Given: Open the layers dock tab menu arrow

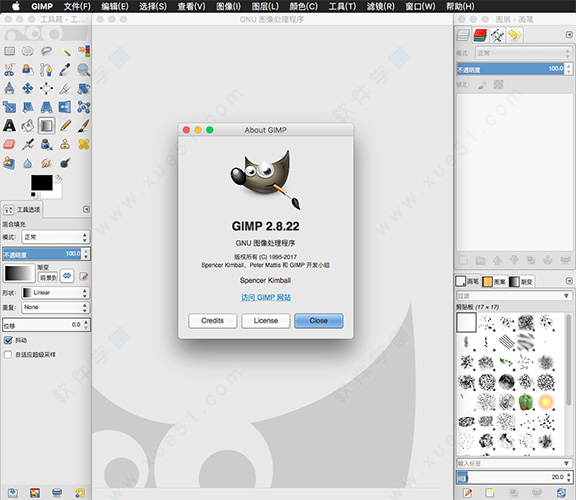Looking at the screenshot, I should pos(569,35).
